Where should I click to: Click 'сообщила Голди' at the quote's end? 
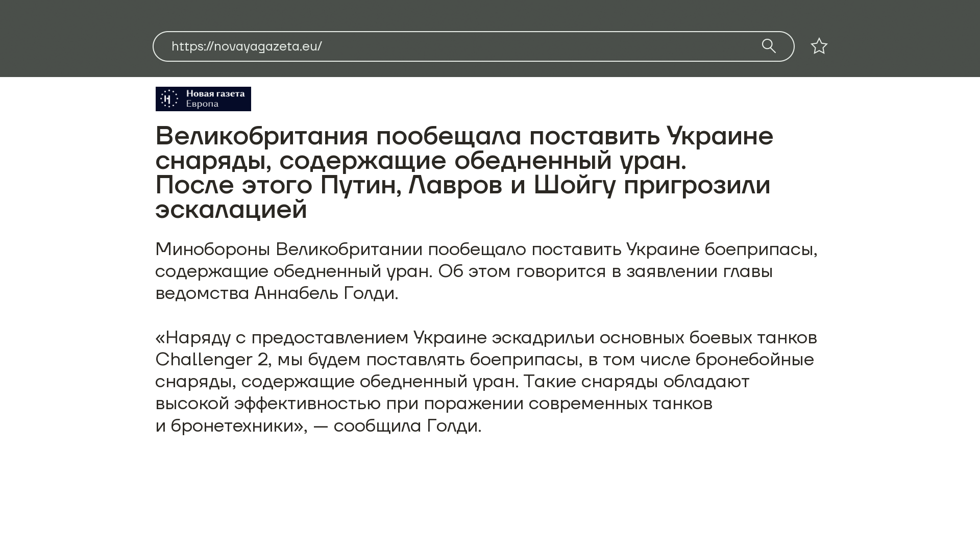(407, 426)
